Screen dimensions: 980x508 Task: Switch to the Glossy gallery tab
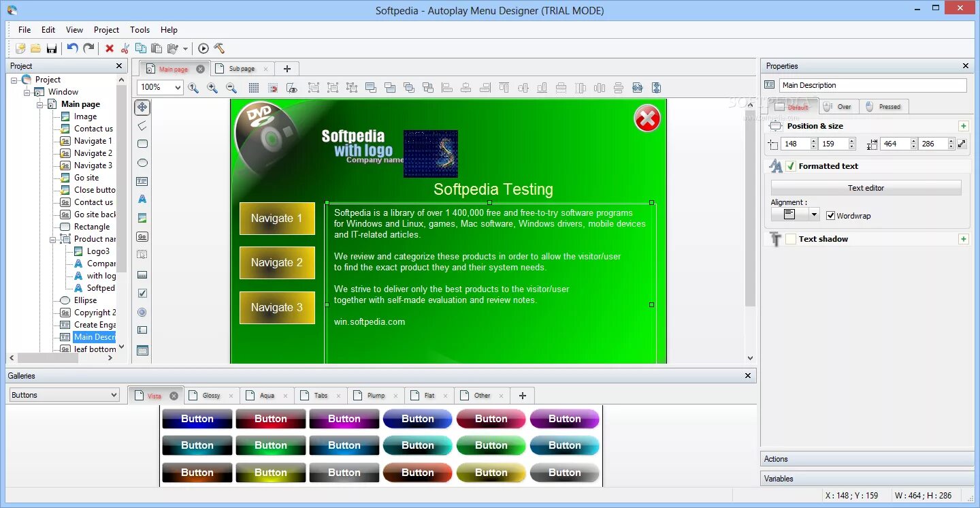(x=211, y=396)
